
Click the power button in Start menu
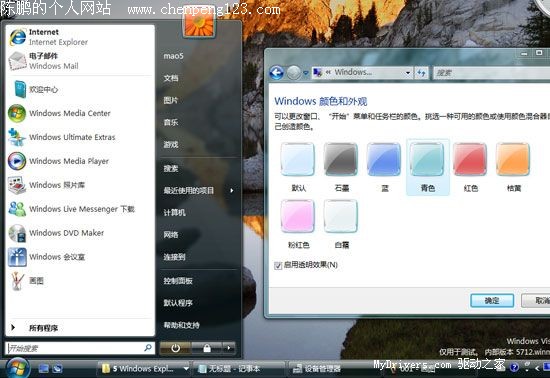pyautogui.click(x=175, y=348)
